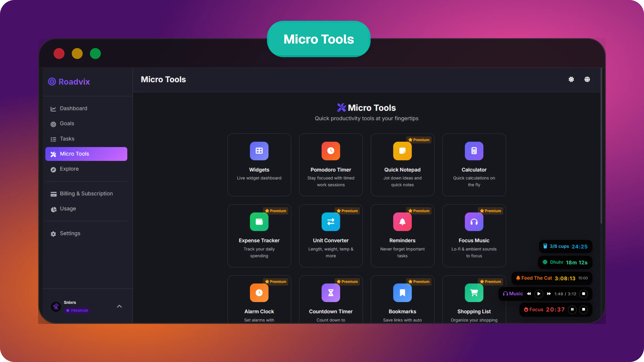Open the Widgets tool icon
The width and height of the screenshot is (644, 362).
(x=259, y=151)
